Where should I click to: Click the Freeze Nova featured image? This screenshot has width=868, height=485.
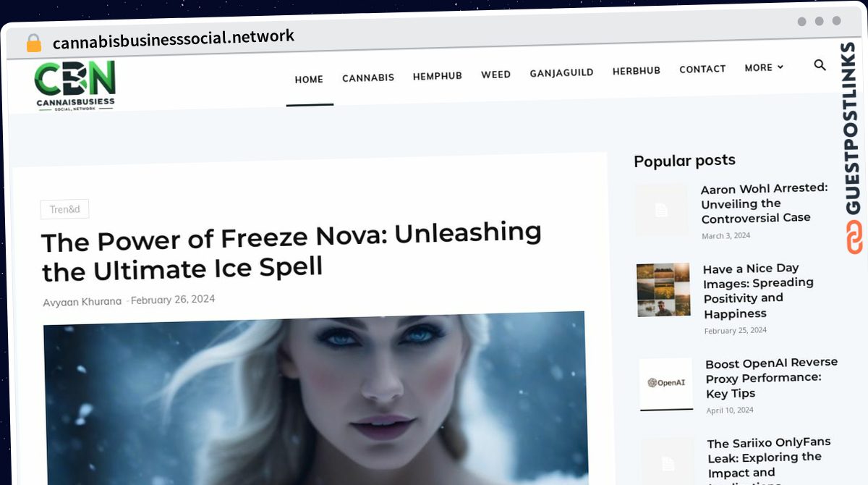click(315, 398)
